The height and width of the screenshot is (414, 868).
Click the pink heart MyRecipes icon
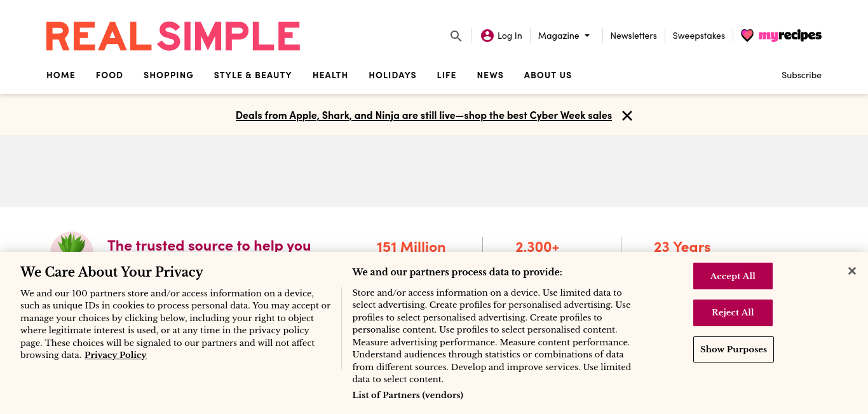747,36
